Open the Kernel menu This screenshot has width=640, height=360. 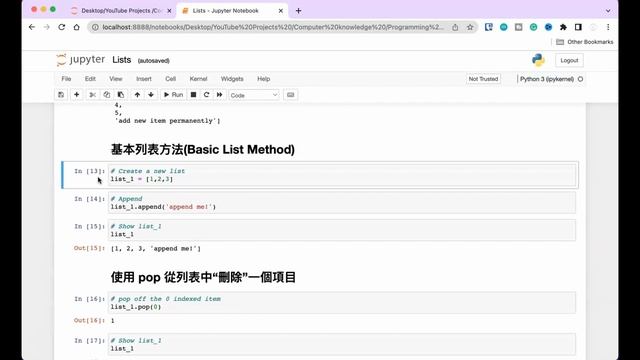(x=198, y=79)
